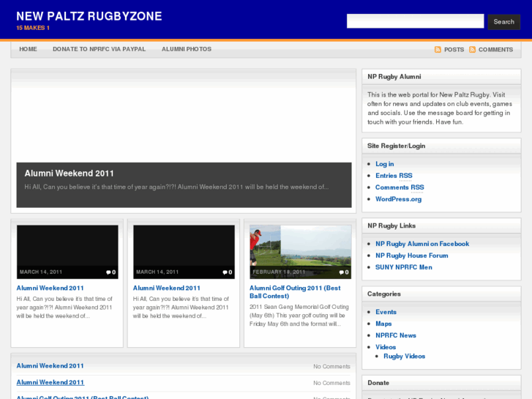Open NP Rugby Alumni on Facebook
Image resolution: width=532 pixels, height=399 pixels.
(x=422, y=244)
